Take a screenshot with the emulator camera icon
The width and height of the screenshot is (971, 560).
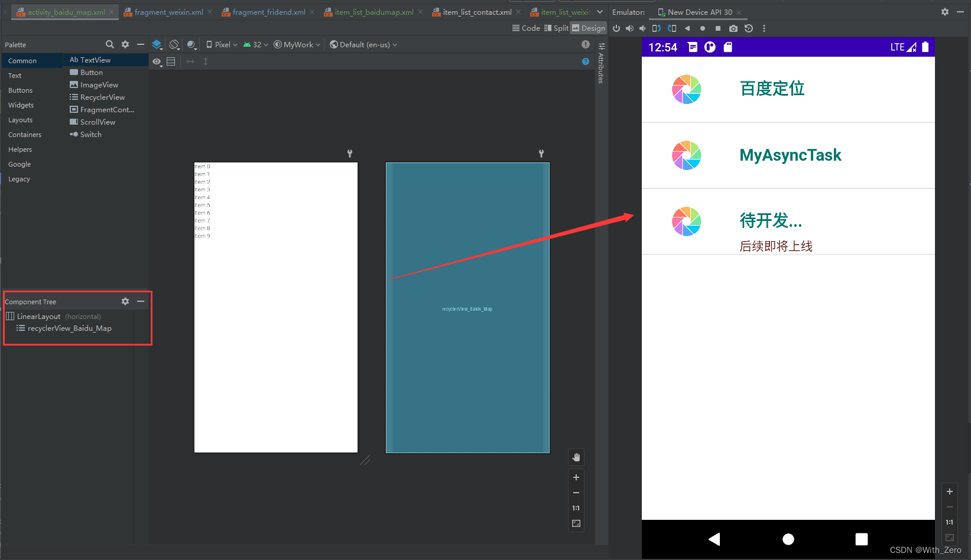(x=733, y=28)
